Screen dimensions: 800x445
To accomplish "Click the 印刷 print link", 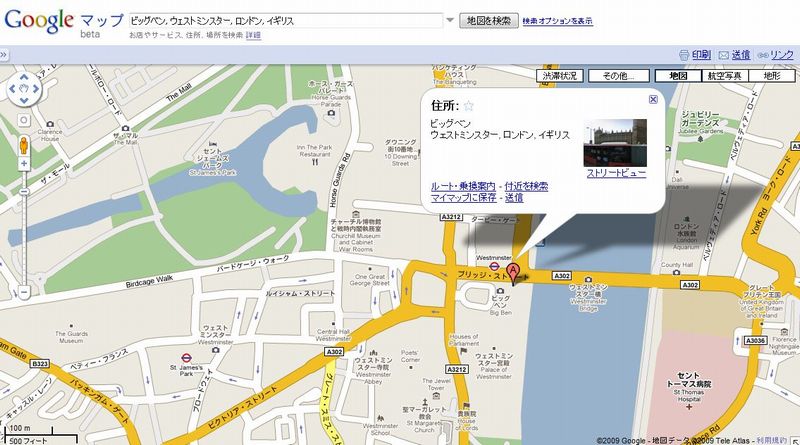I will tap(701, 55).
